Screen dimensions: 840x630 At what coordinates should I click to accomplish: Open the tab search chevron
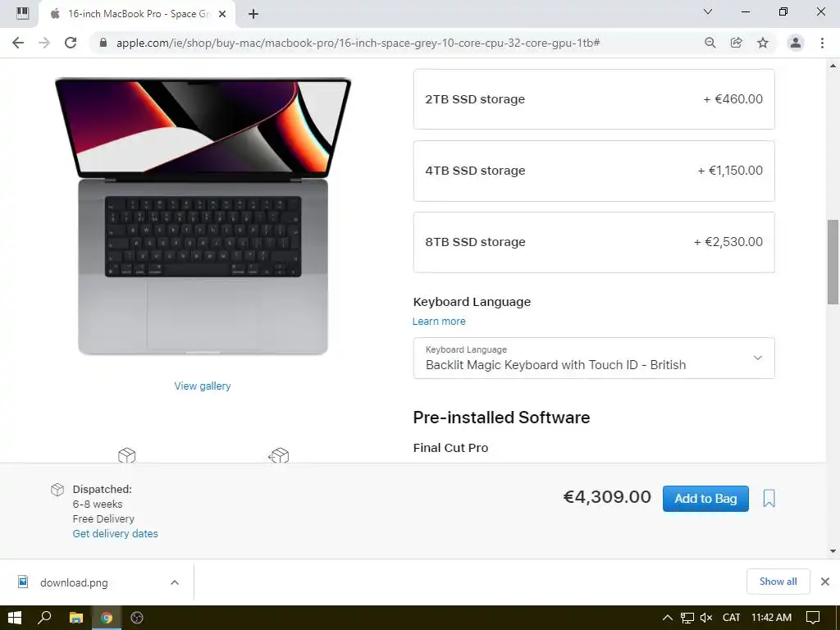708,11
